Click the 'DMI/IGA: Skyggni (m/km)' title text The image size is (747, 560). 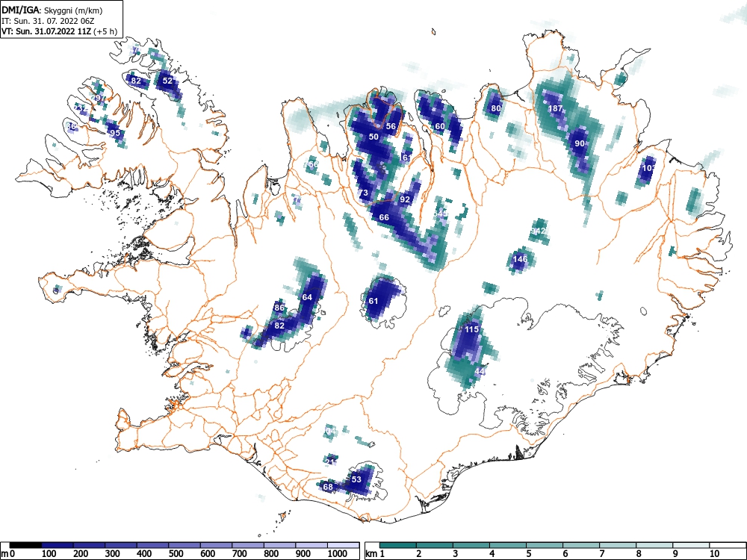[52, 10]
